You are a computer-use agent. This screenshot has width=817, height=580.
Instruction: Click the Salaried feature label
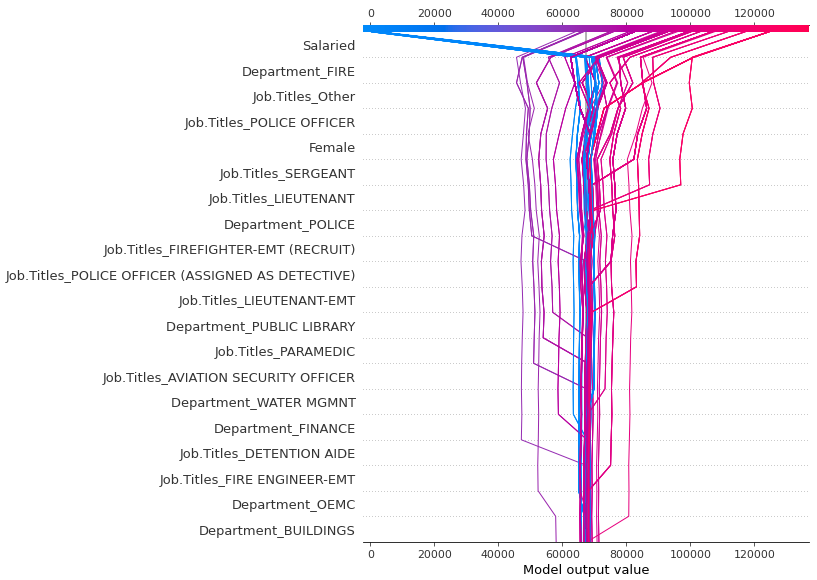[x=328, y=46]
